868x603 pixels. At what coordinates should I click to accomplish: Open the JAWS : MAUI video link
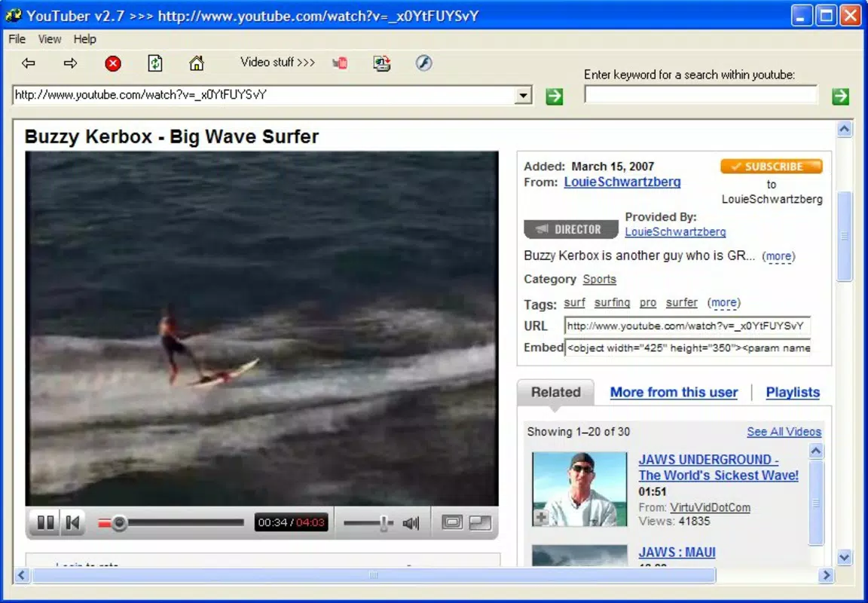coord(677,552)
